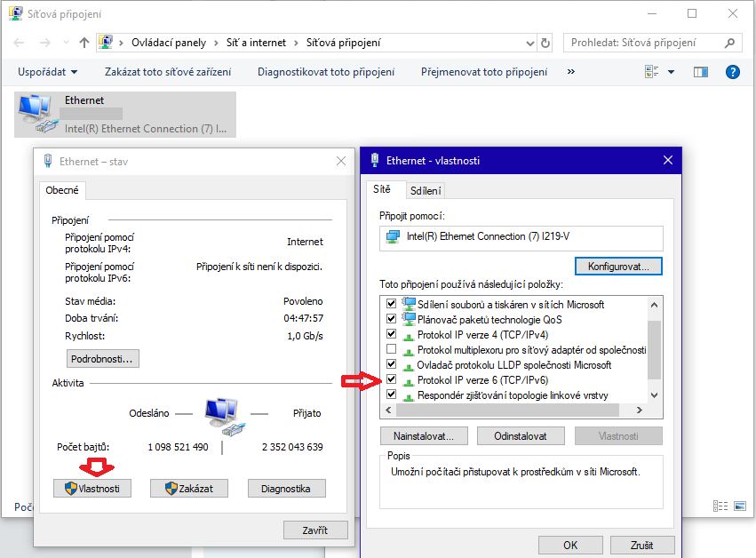Click Síťová připojení breadcrumb
This screenshot has width=756, height=558.
click(343, 43)
